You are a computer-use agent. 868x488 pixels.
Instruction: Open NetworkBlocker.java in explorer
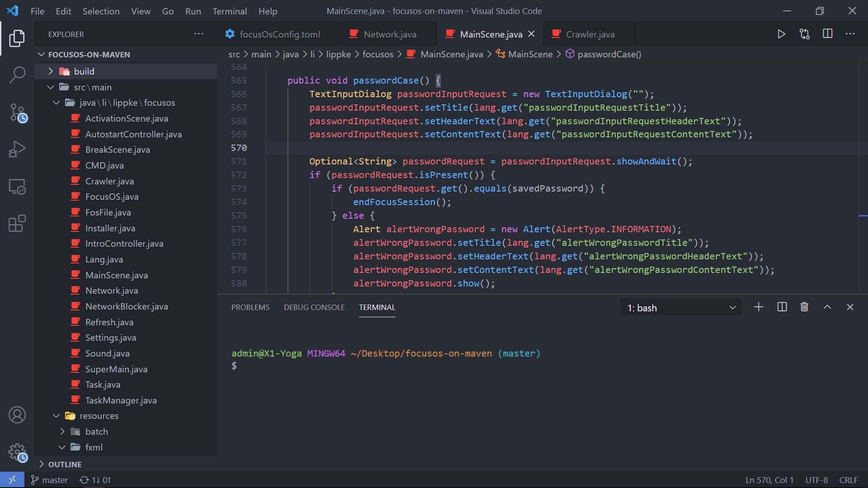[126, 306]
